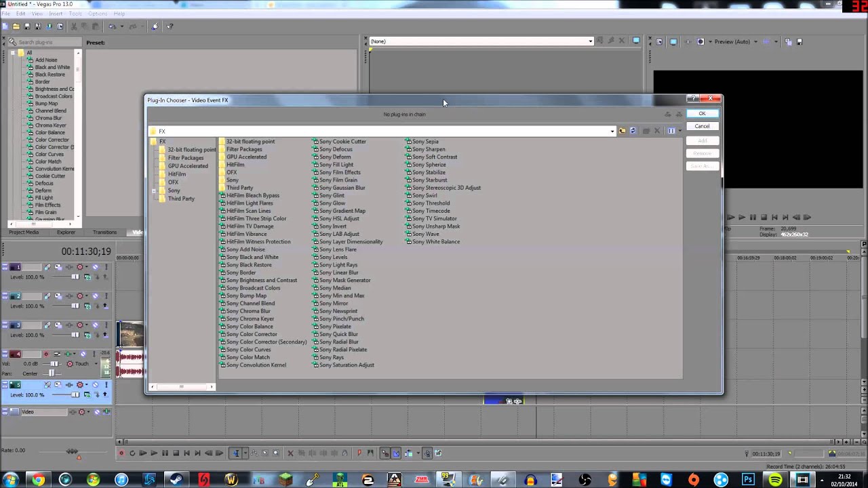Click the timeline Play button
The image size is (868, 488).
154,453
